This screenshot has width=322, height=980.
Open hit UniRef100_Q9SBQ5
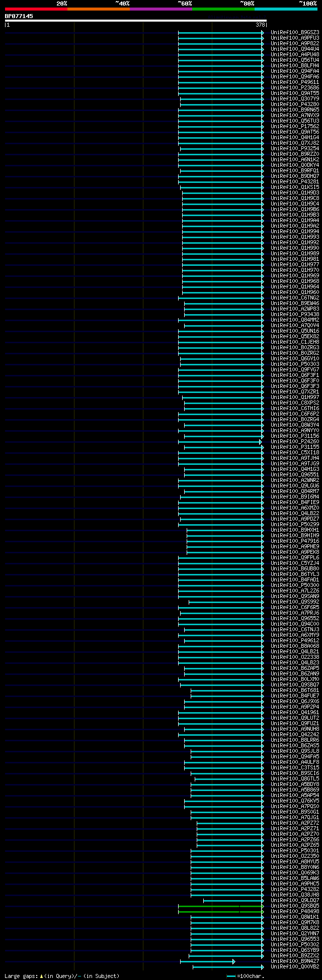coord(295,906)
